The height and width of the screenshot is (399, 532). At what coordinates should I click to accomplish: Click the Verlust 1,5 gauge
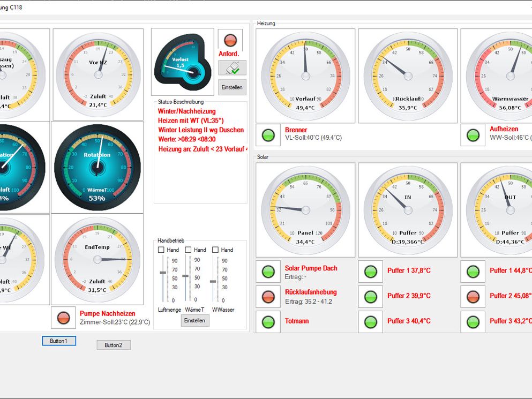182,62
